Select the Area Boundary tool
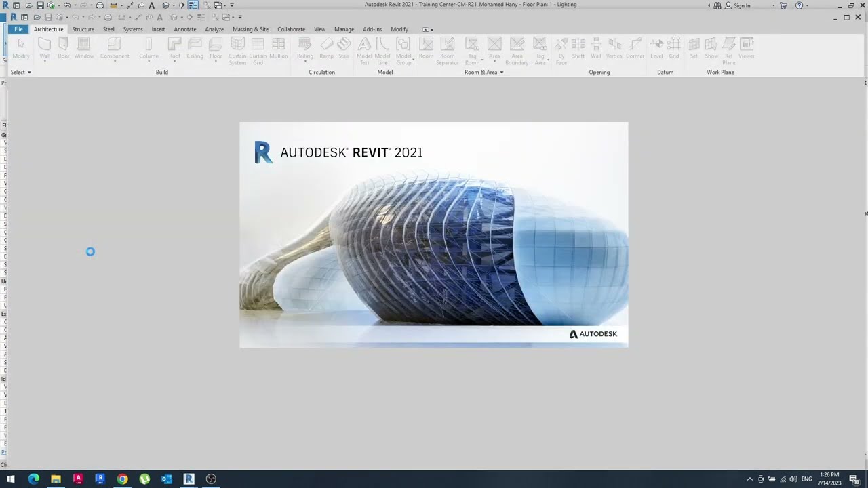Screen dimensions: 868x488 tap(517, 52)
